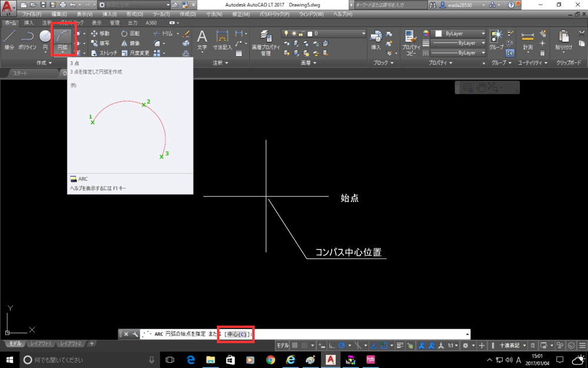Choose the 尺度変更 (Scale) tool

(x=135, y=53)
